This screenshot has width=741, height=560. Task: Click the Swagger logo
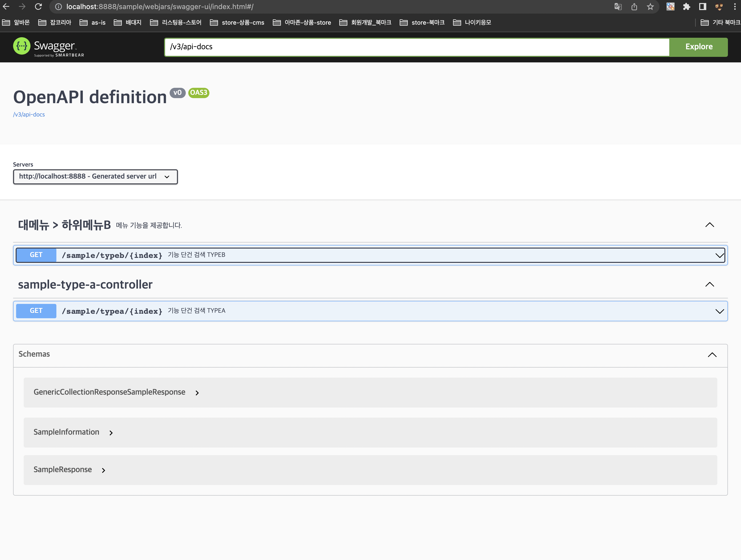coord(49,47)
